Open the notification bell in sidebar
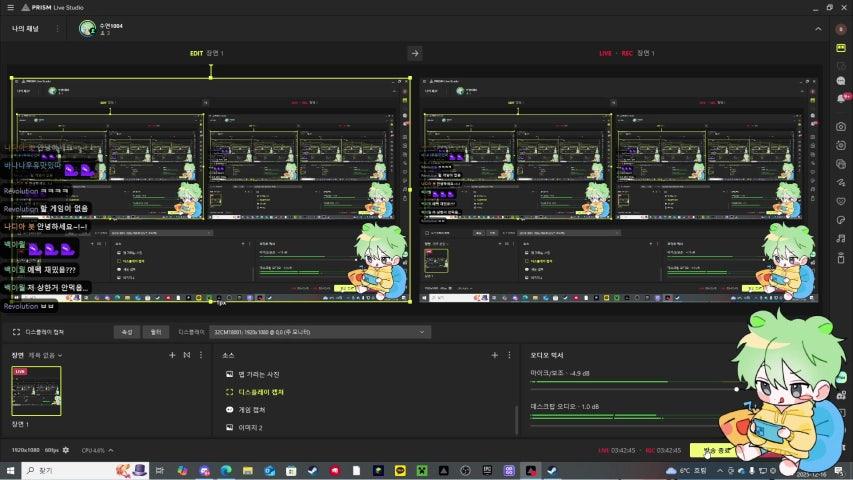Image resolution: width=853 pixels, height=480 pixels. coord(841,99)
